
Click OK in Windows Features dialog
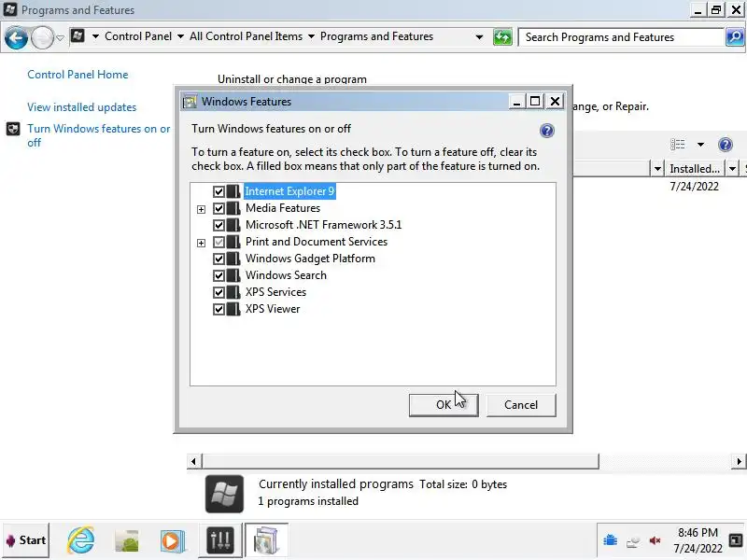444,405
